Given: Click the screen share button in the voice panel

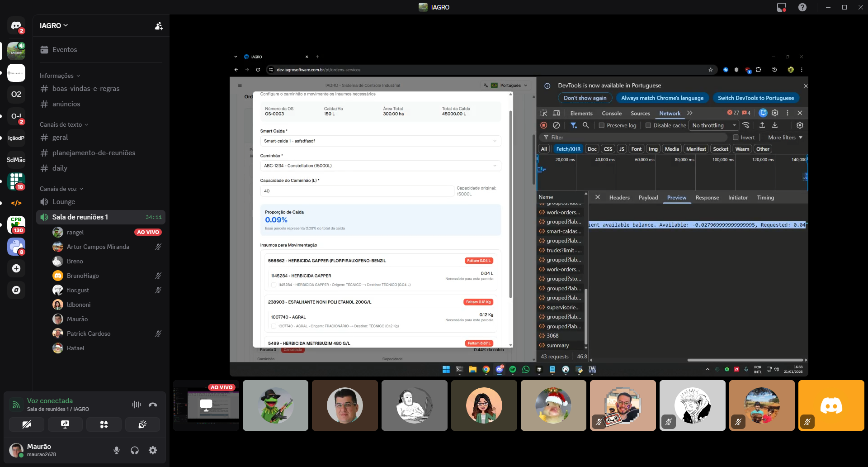Looking at the screenshot, I should [x=65, y=424].
